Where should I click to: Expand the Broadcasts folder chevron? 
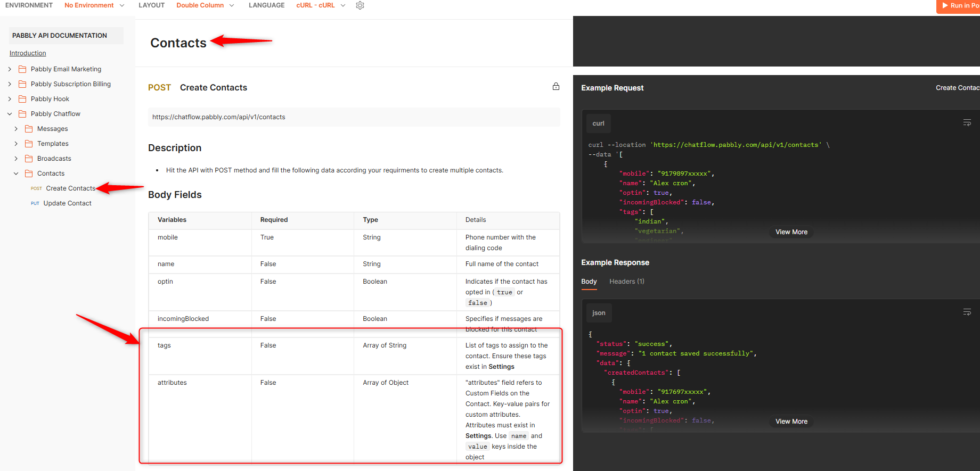click(16, 159)
